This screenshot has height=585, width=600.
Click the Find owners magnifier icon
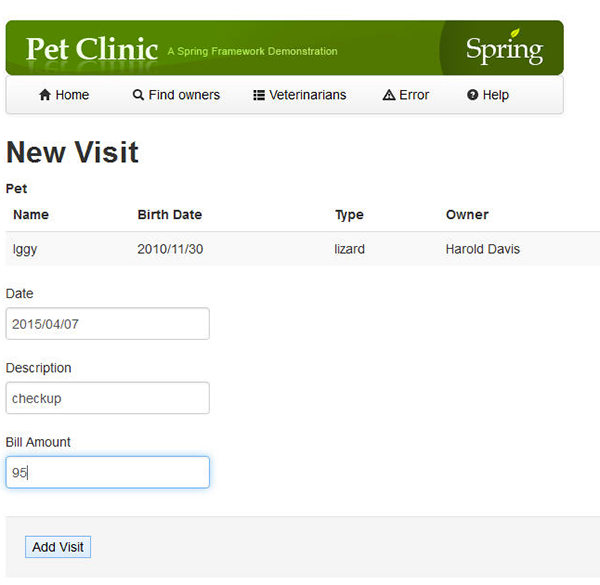138,95
